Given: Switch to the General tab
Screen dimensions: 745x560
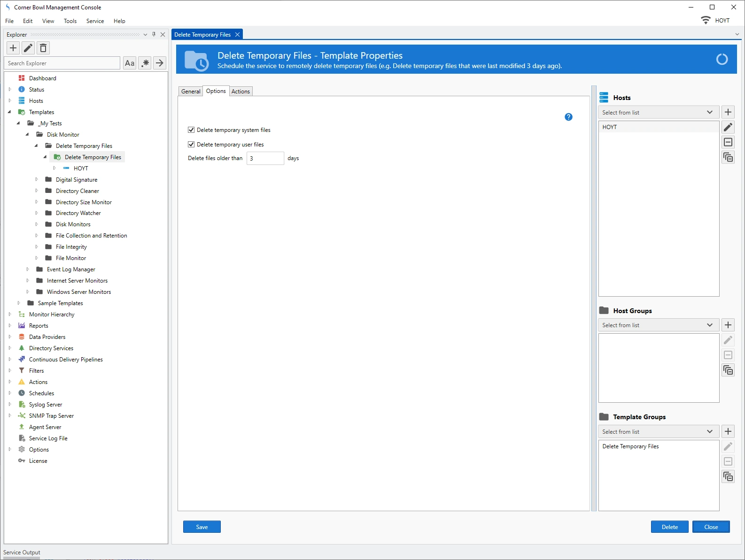Looking at the screenshot, I should pos(191,92).
